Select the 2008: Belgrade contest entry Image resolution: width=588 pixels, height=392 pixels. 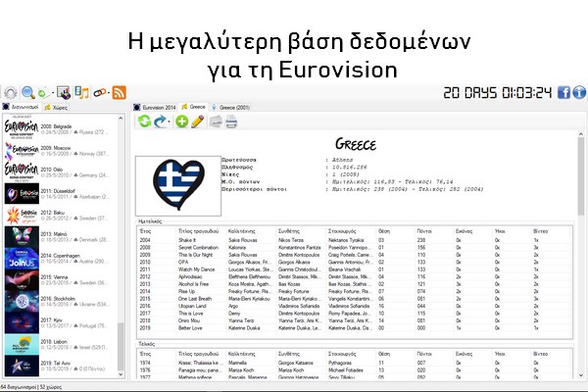coord(60,129)
